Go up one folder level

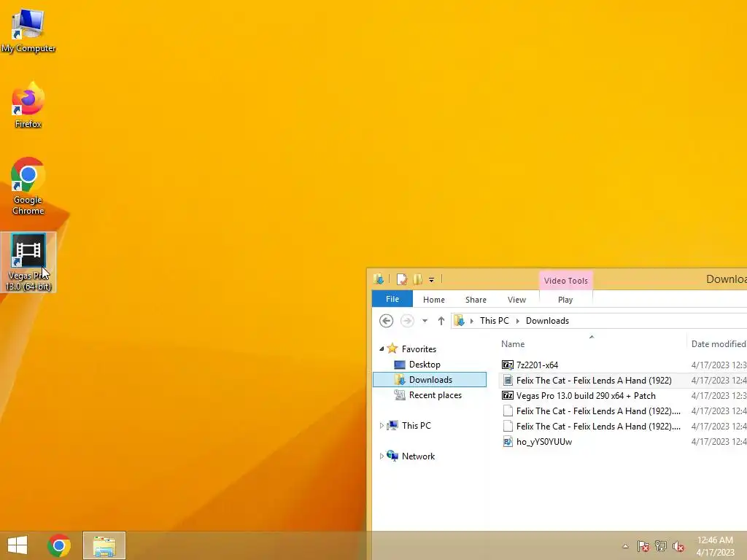(441, 321)
